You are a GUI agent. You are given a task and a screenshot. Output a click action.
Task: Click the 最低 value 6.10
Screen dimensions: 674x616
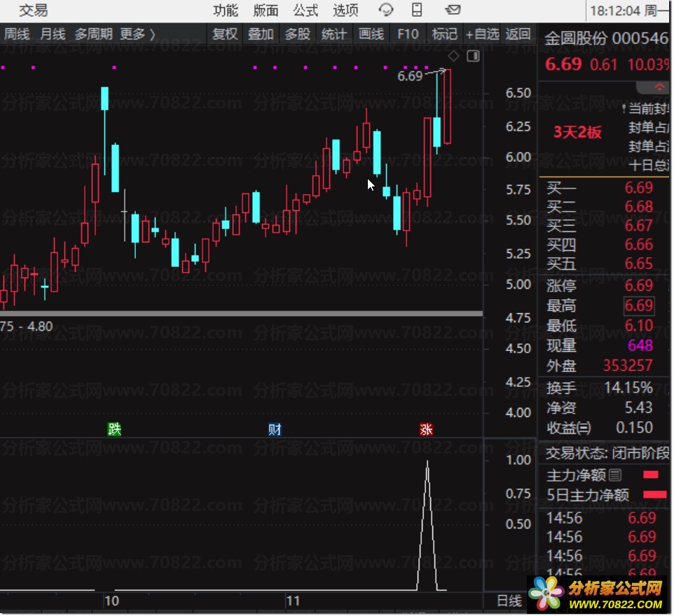click(x=638, y=325)
